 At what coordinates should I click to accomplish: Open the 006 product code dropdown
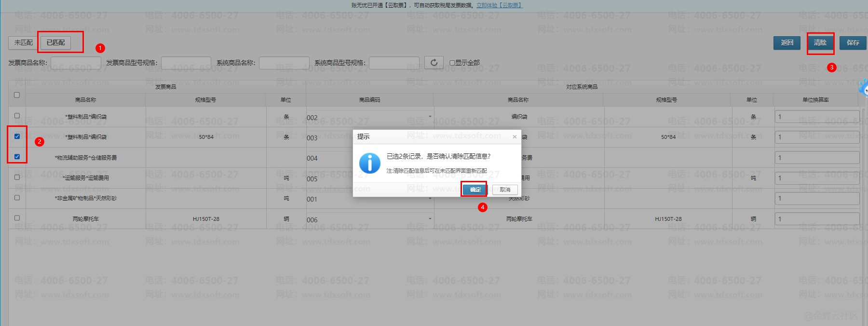point(430,219)
